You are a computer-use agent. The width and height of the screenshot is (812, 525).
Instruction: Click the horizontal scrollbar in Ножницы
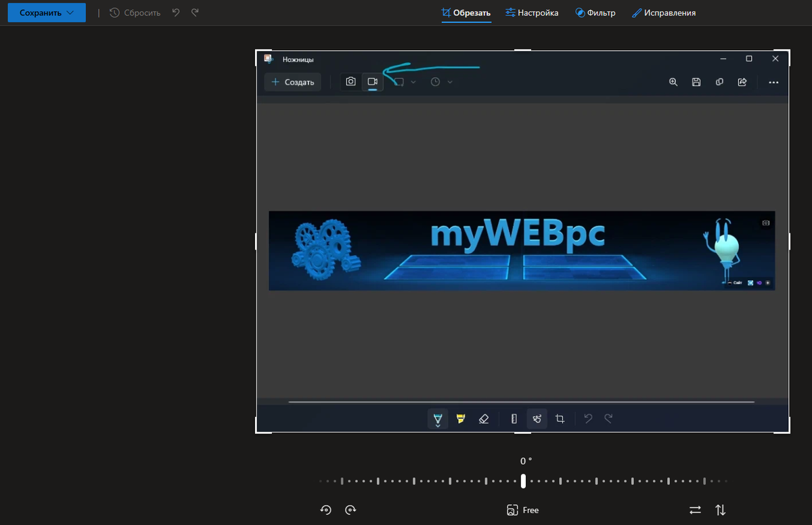[522, 402]
